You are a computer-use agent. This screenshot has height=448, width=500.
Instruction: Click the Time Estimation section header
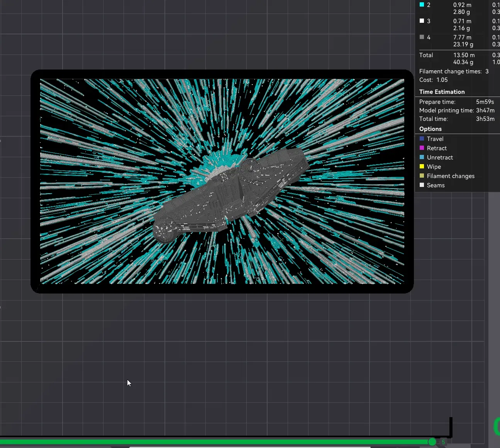pyautogui.click(x=442, y=92)
